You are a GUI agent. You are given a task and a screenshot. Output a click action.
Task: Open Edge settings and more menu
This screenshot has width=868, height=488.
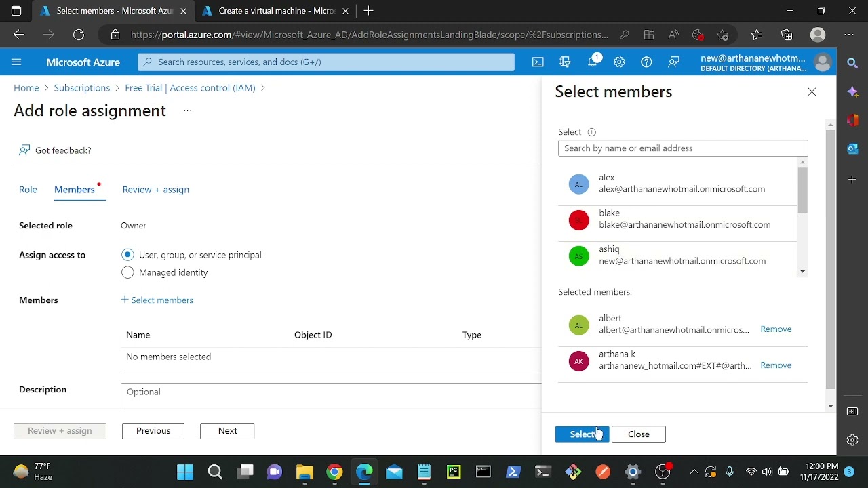coord(849,35)
